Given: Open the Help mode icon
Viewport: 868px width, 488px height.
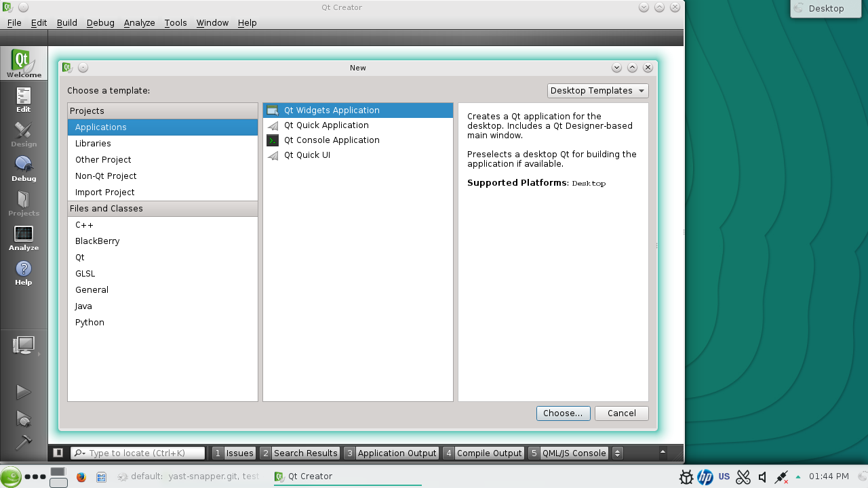Looking at the screenshot, I should tap(24, 272).
